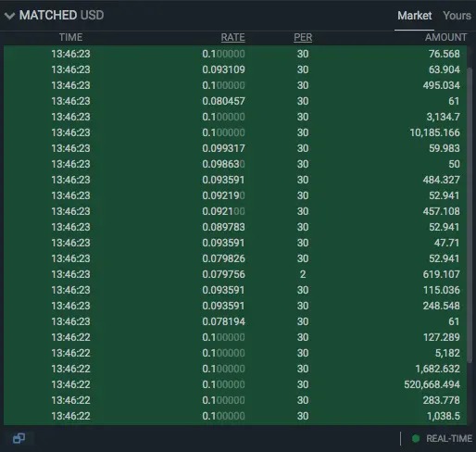The width and height of the screenshot is (476, 452).
Task: Select the 520,668.494 amount row
Action: coord(235,384)
